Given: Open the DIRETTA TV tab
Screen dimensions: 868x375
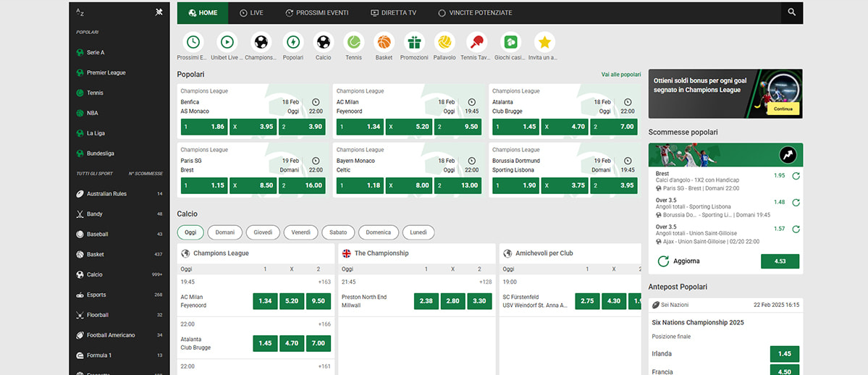Looking at the screenshot, I should pyautogui.click(x=393, y=13).
